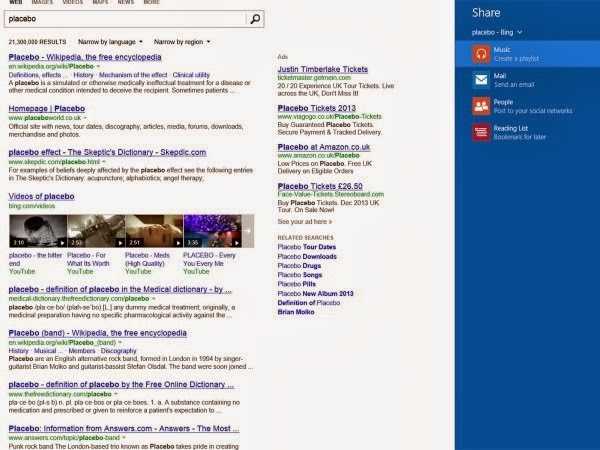Click the Members sublink under Placebo band

pyautogui.click(x=82, y=351)
